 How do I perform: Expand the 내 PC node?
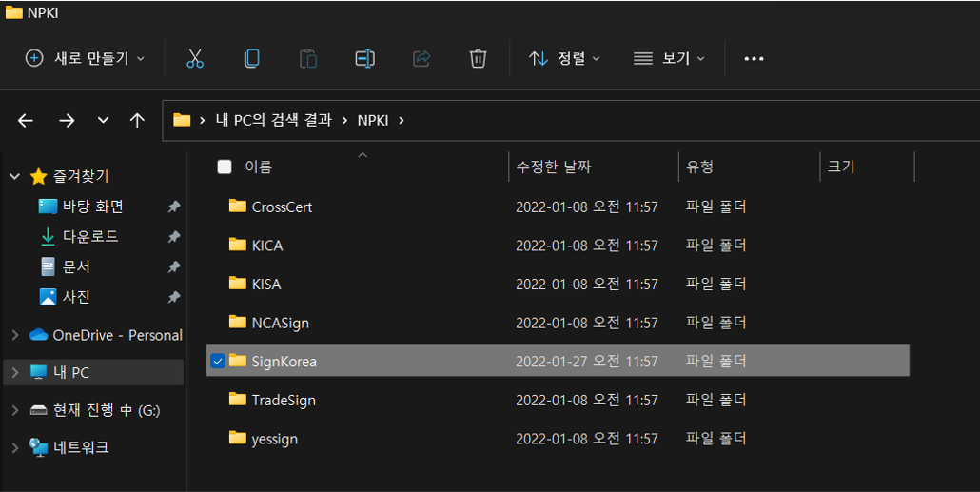[15, 373]
